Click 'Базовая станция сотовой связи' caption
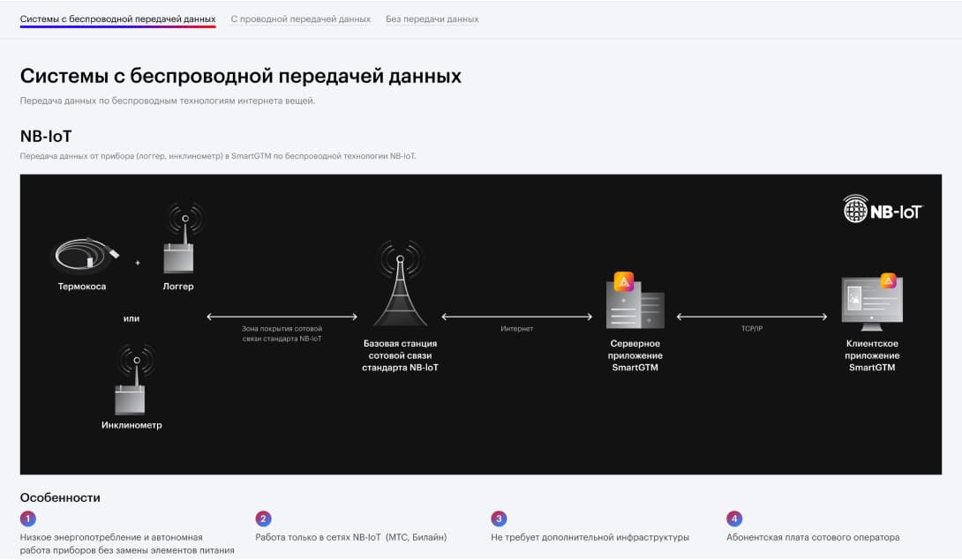 tap(400, 355)
